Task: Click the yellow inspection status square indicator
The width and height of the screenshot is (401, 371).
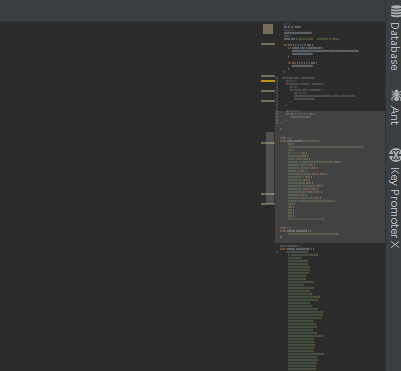Action: [268, 29]
